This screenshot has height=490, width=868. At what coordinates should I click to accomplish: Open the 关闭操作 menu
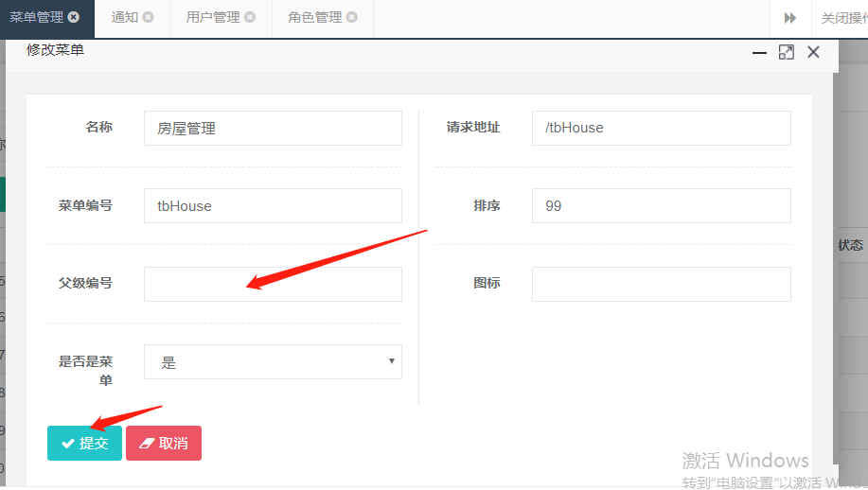(843, 18)
